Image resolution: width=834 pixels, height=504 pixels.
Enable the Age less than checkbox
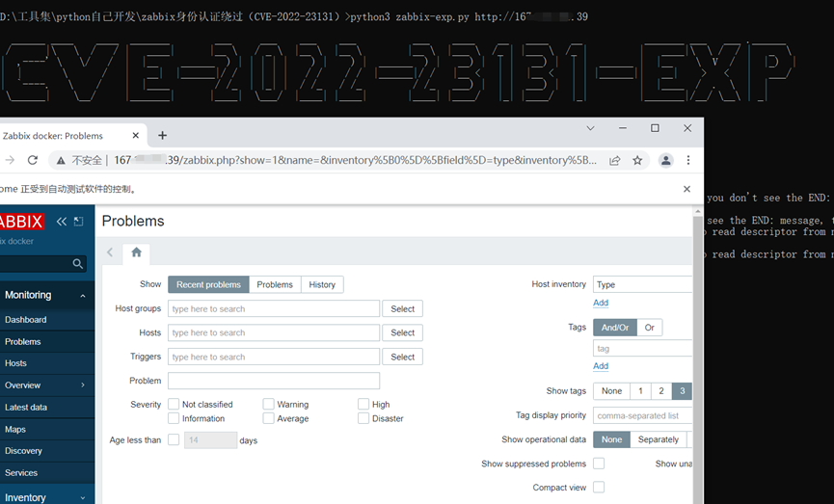(174, 439)
